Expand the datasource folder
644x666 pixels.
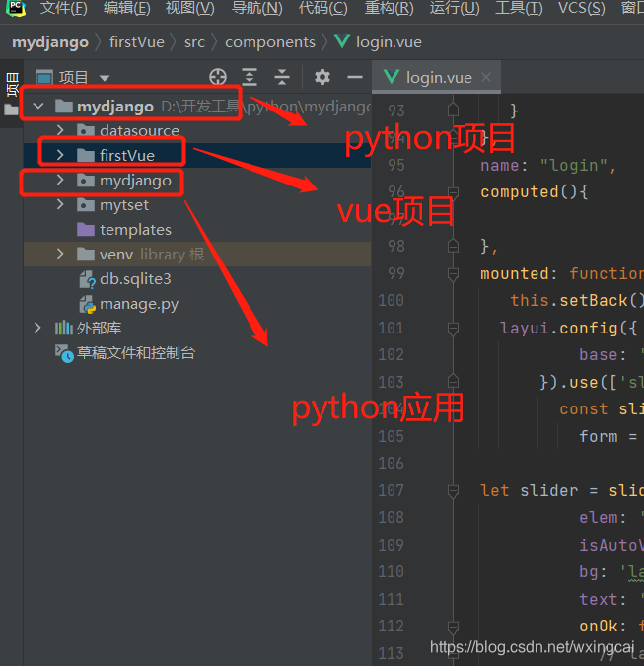point(60,130)
